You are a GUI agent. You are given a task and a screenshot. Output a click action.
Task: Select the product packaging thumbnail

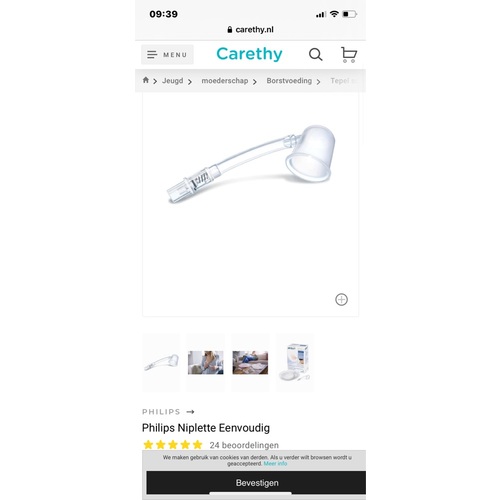295,362
